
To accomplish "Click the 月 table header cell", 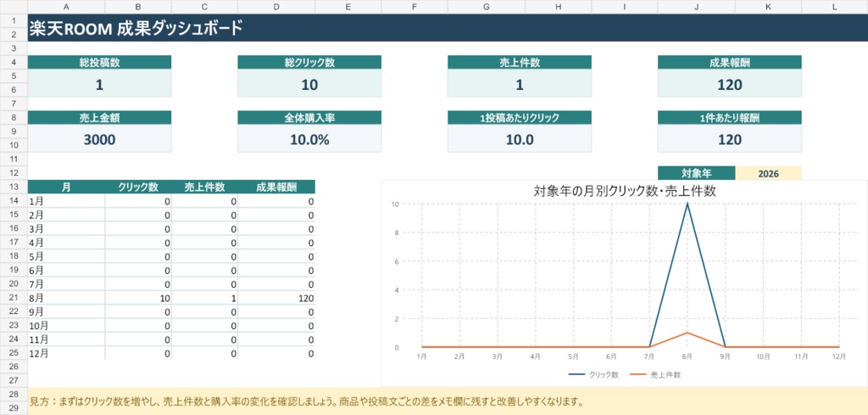I will pyautogui.click(x=66, y=187).
